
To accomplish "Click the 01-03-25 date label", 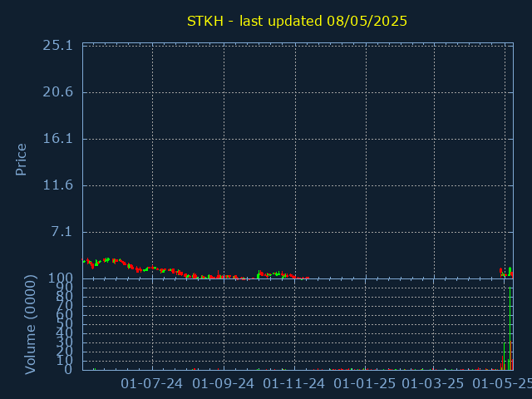I will (x=432, y=384).
